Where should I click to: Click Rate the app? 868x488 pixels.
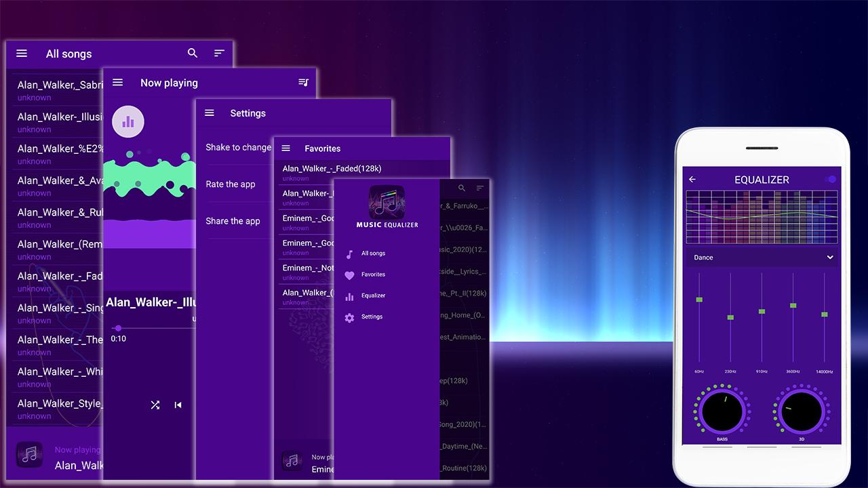click(231, 184)
